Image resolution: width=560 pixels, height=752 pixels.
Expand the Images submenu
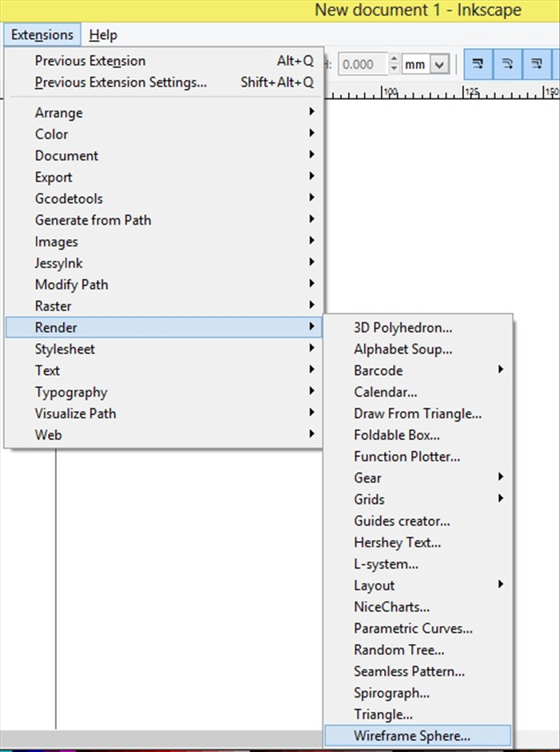pos(163,242)
